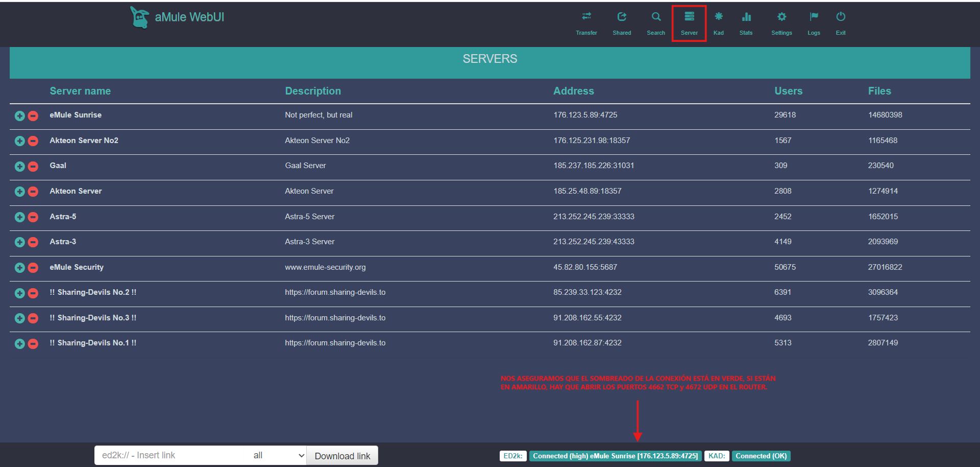Select the Gaal server name
The height and width of the screenshot is (467, 980).
(58, 166)
